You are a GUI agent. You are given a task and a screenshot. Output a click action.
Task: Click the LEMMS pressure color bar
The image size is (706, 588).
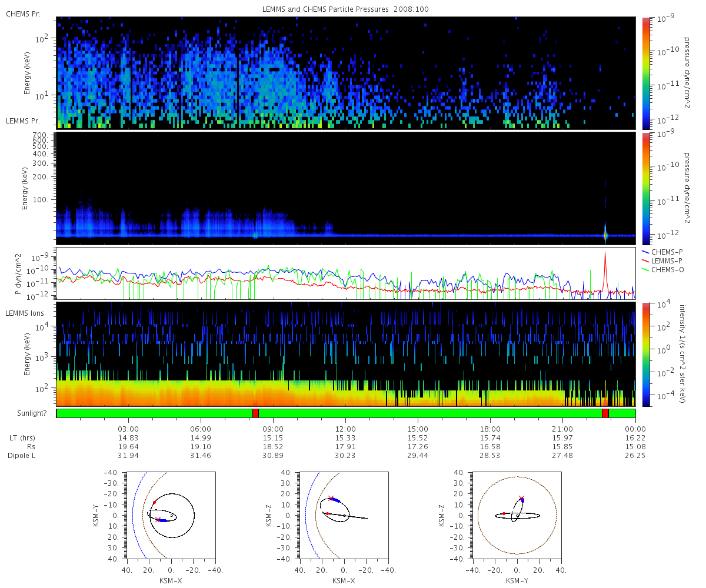(646, 188)
